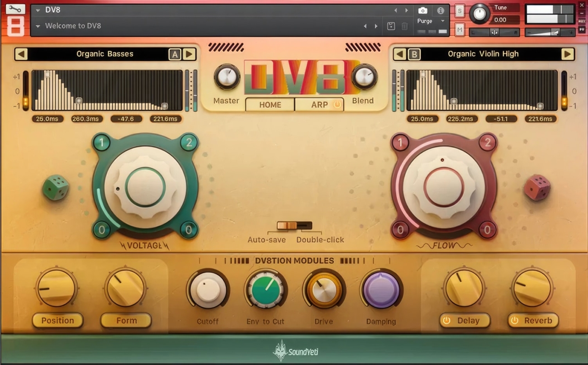Switch to the ARP tab
This screenshot has height=365, width=588.
[319, 104]
